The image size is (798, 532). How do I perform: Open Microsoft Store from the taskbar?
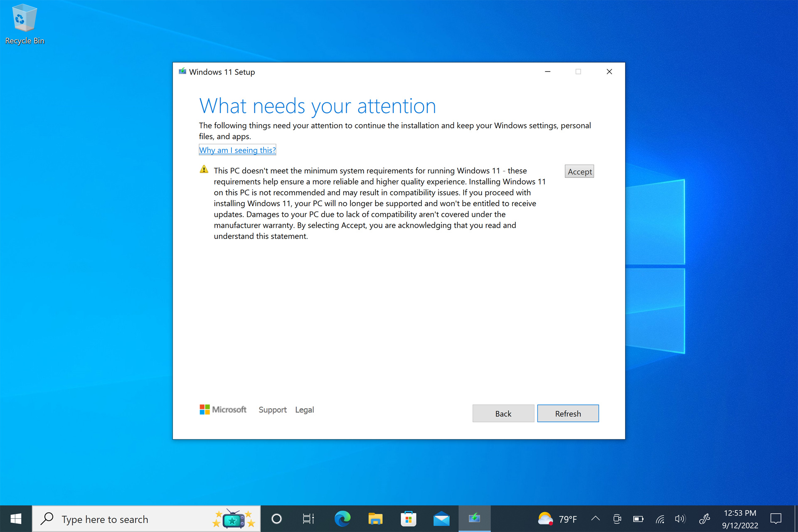click(408, 519)
